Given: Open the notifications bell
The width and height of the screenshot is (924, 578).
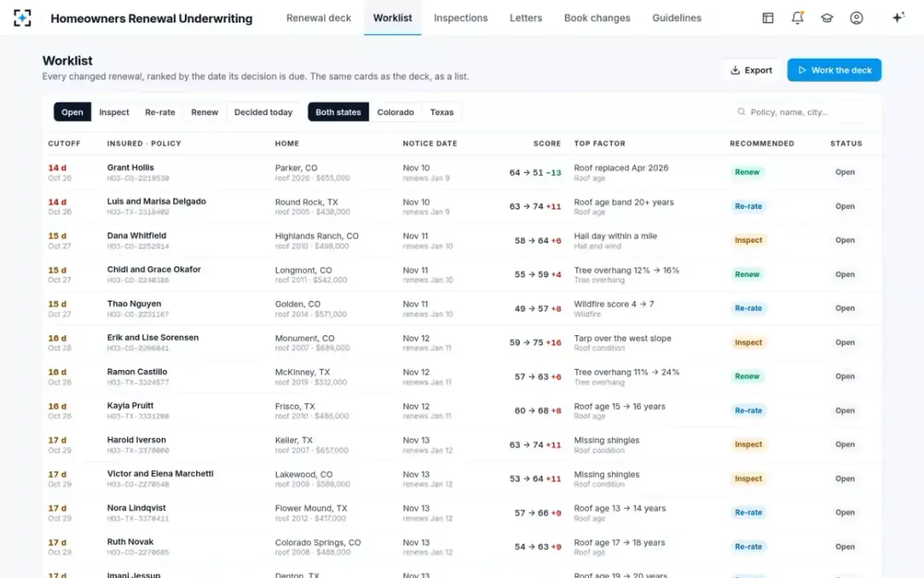Looking at the screenshot, I should coord(798,18).
